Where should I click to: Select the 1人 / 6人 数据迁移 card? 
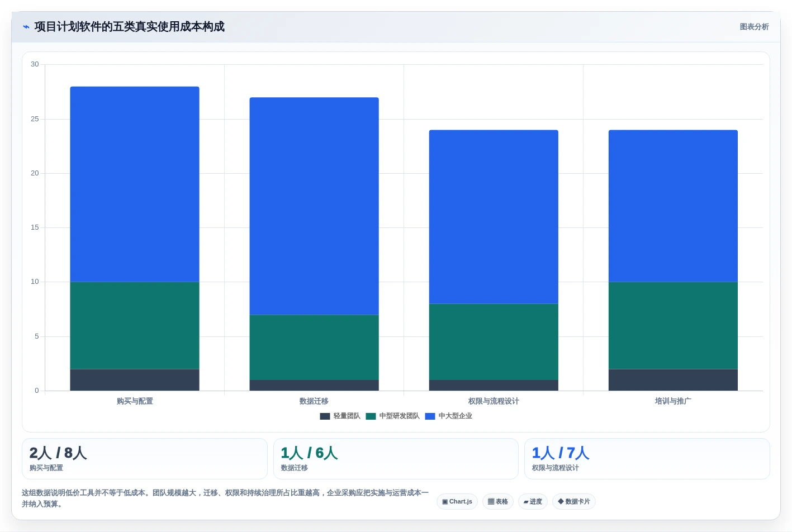(x=396, y=459)
